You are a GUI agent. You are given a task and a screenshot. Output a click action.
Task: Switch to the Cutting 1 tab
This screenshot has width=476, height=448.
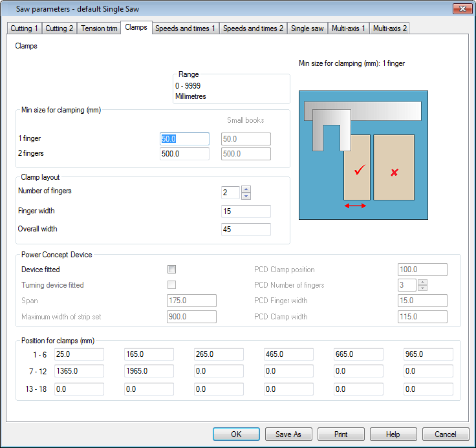pos(24,28)
